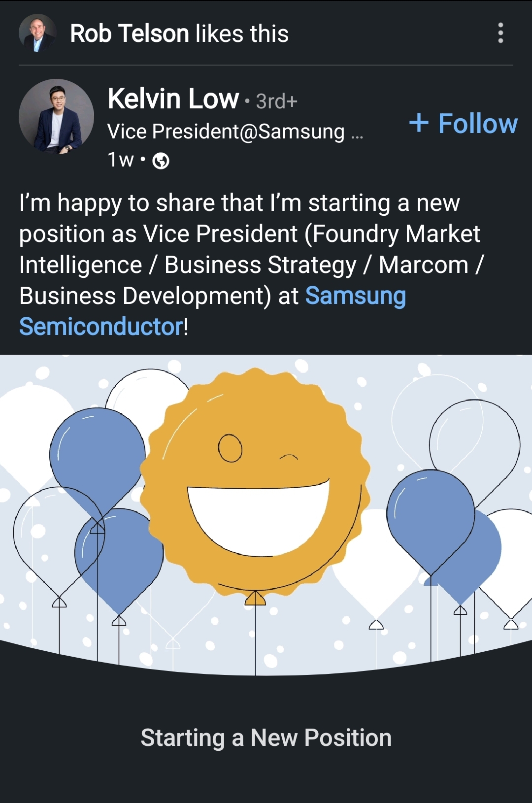Tap the globe public visibility icon
Screen dimensions: 532x803
[x=161, y=161]
